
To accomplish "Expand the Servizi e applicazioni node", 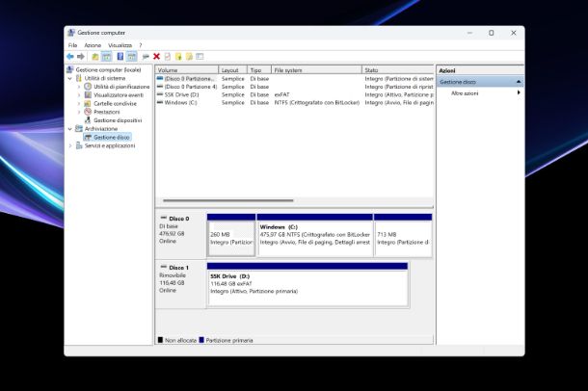I will click(x=68, y=145).
